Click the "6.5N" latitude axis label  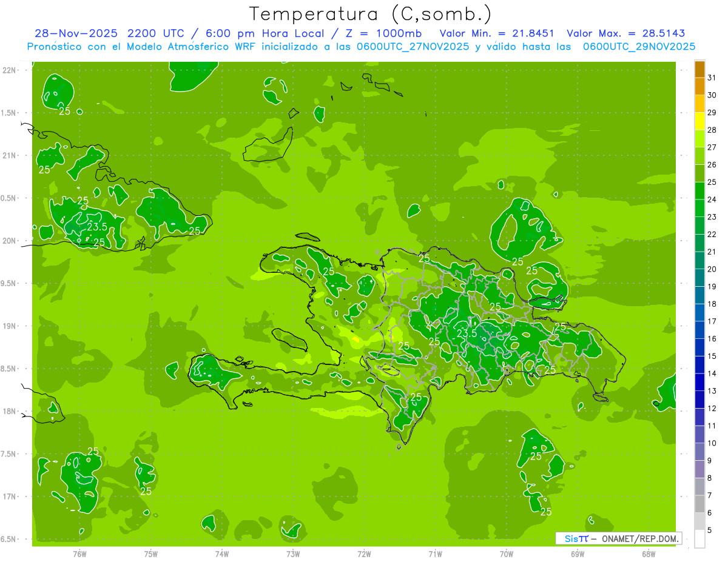click(x=8, y=540)
